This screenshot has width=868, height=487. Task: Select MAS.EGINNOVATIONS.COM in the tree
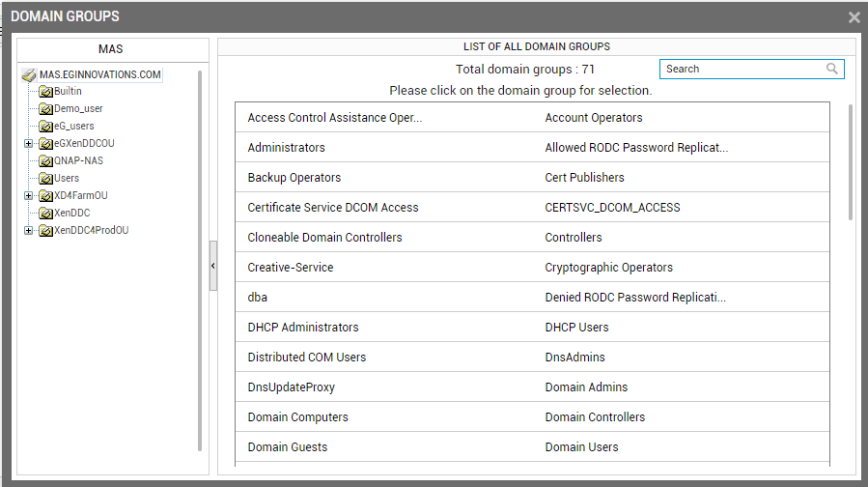point(100,74)
